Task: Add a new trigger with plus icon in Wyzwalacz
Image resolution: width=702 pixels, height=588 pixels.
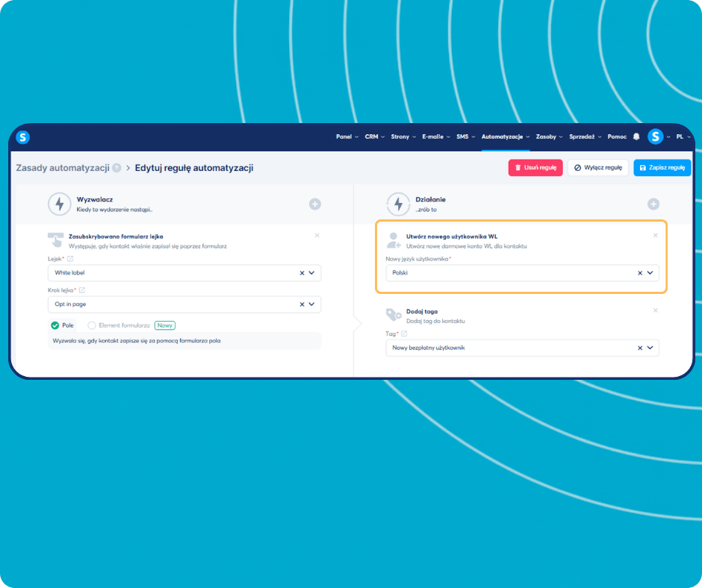Action: point(314,204)
